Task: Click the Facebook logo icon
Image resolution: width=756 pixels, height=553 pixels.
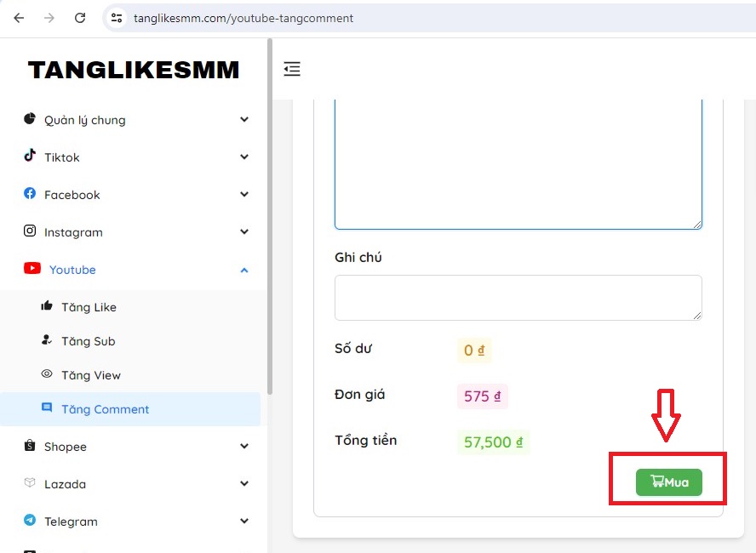Action: [x=30, y=193]
